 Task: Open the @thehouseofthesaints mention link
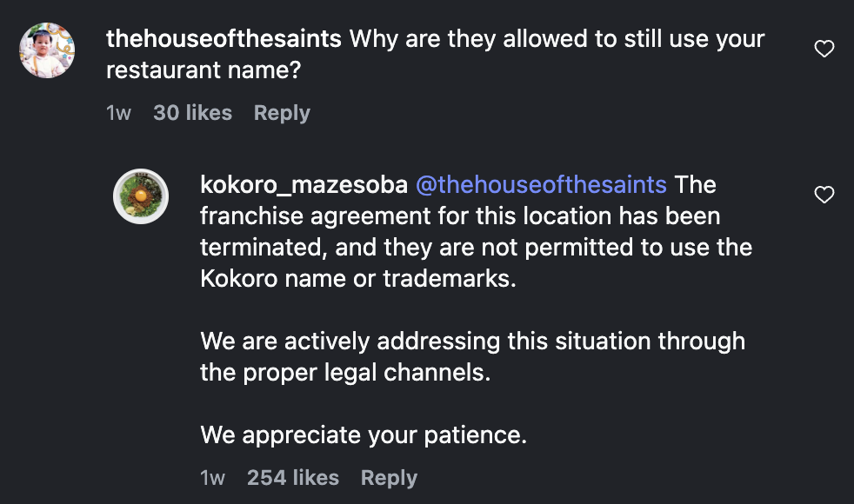[x=541, y=185]
